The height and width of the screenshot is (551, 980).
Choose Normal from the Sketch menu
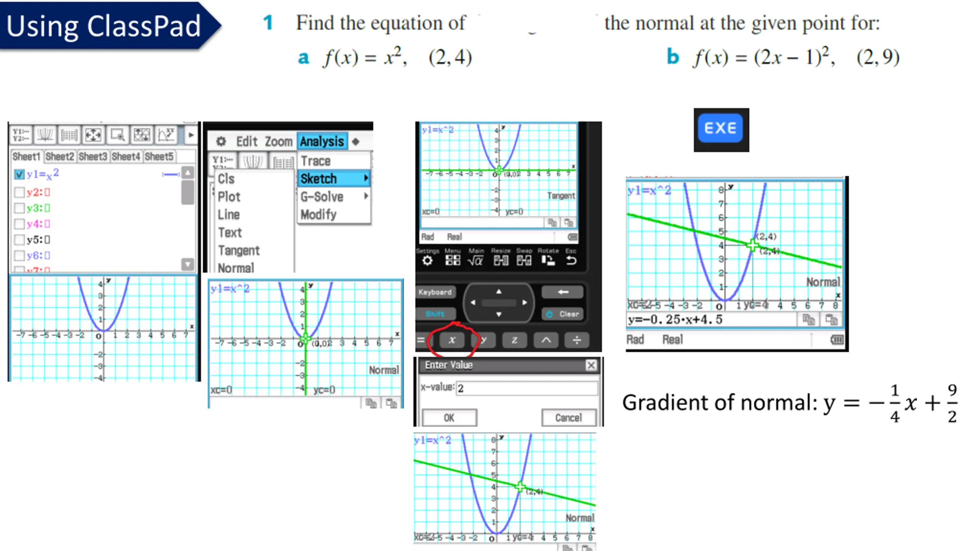coord(236,268)
